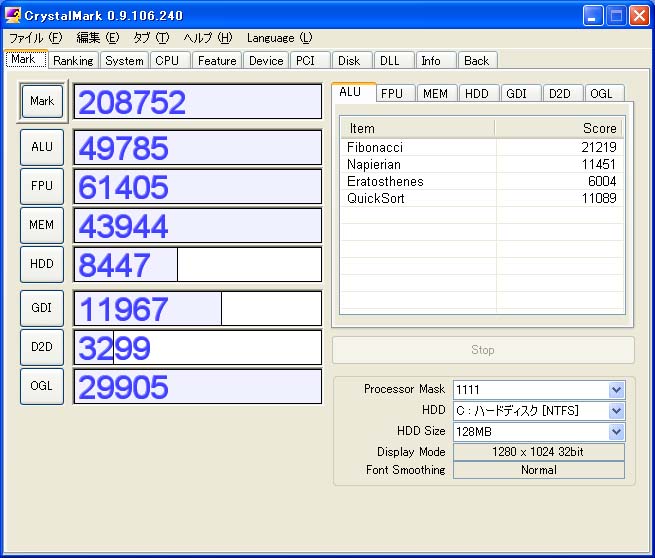
Task: Click Fibonacci score value 21219
Action: 599,147
